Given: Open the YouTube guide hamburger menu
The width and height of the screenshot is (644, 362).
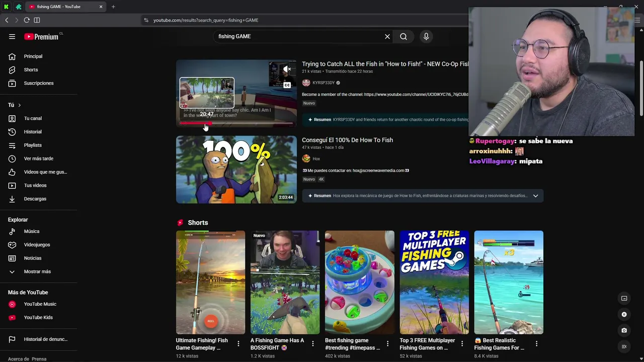Looking at the screenshot, I should (12, 36).
